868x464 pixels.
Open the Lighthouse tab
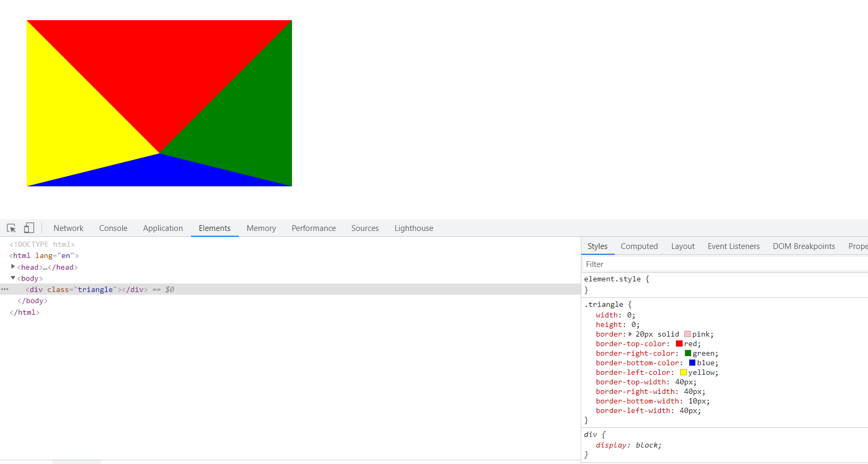(414, 228)
